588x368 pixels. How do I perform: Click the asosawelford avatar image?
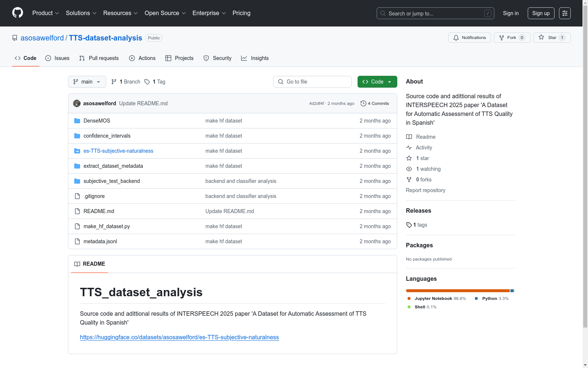point(77,103)
